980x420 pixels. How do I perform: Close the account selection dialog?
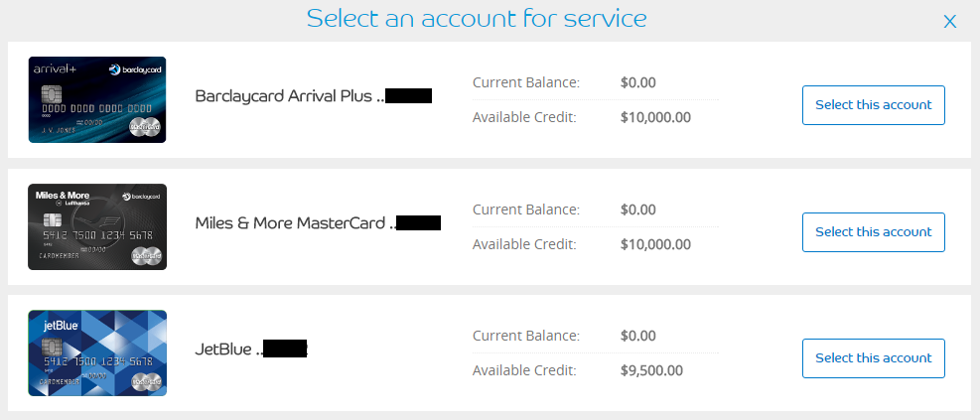(949, 21)
